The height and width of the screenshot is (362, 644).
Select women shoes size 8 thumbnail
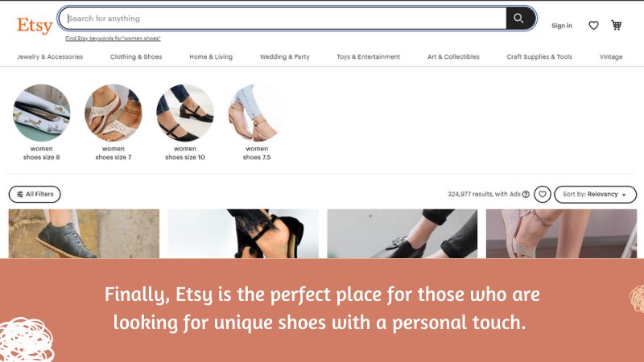pyautogui.click(x=42, y=122)
